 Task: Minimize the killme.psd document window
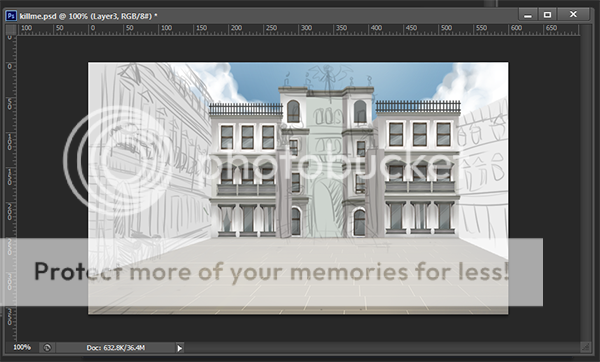click(x=528, y=15)
